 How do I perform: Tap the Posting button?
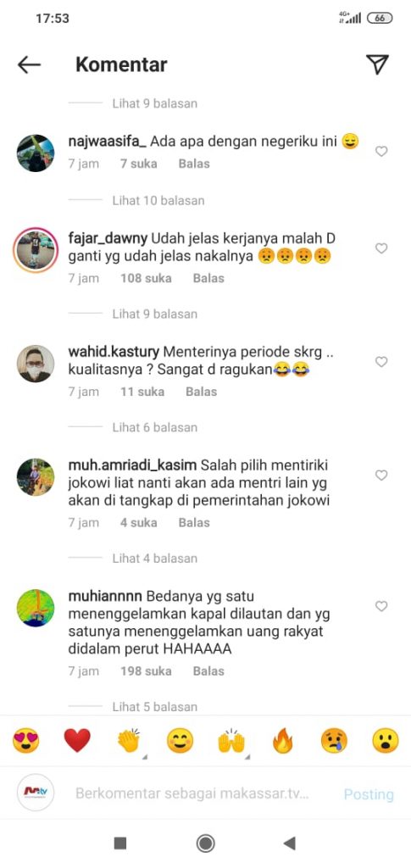coord(369,795)
